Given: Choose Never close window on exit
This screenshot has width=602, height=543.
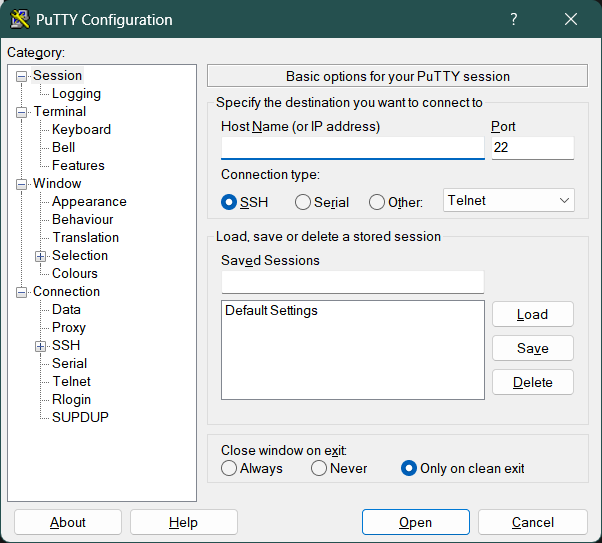Looking at the screenshot, I should point(319,468).
